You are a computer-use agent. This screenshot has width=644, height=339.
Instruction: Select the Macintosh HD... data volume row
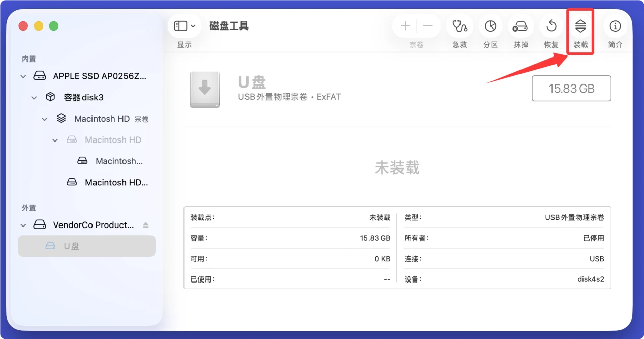86,182
